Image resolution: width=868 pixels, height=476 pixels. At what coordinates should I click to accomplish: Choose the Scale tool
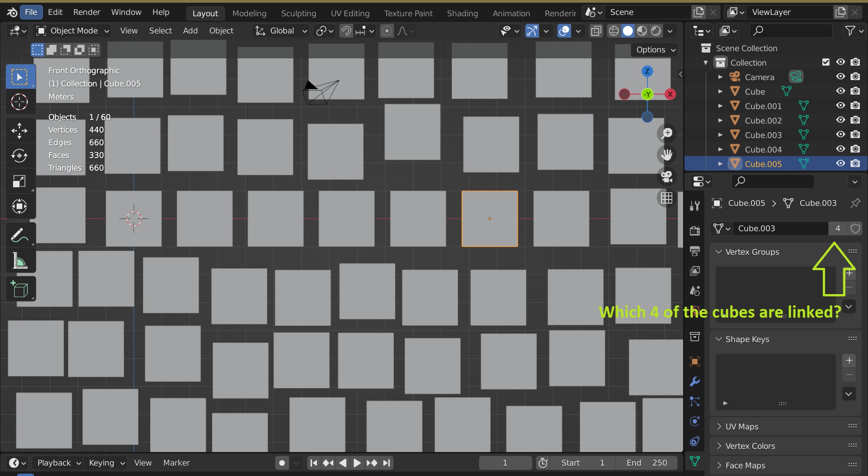[x=19, y=181]
